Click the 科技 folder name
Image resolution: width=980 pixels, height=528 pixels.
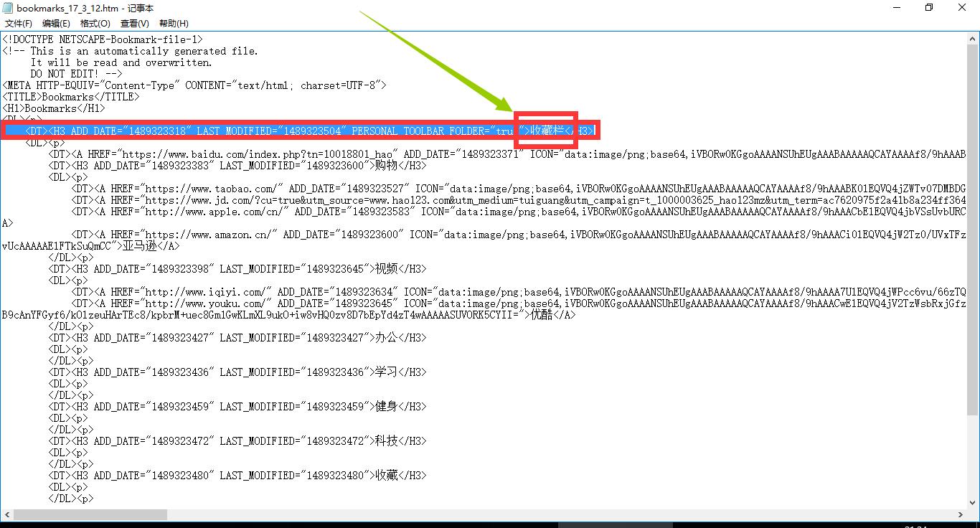tap(387, 441)
